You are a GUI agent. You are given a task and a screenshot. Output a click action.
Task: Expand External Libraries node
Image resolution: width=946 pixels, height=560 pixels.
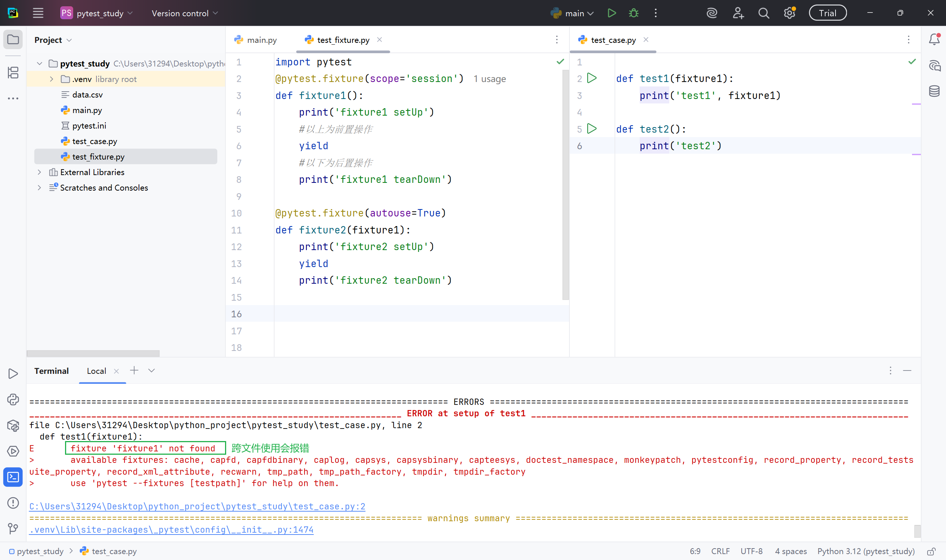tap(39, 172)
